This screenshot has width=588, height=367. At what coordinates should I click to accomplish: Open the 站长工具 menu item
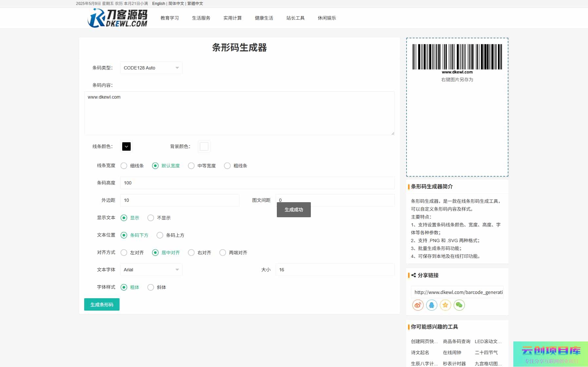coord(295,18)
